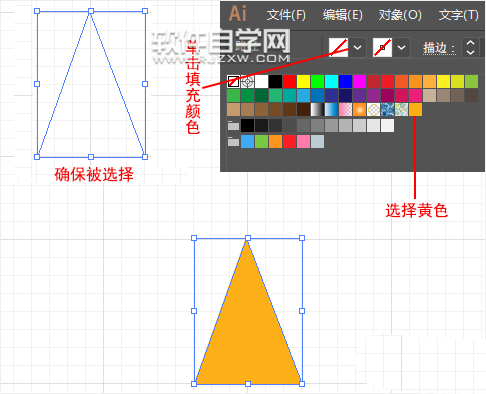The height and width of the screenshot is (394, 486).
Task: Pick the white swatch in top row
Action: [261, 81]
